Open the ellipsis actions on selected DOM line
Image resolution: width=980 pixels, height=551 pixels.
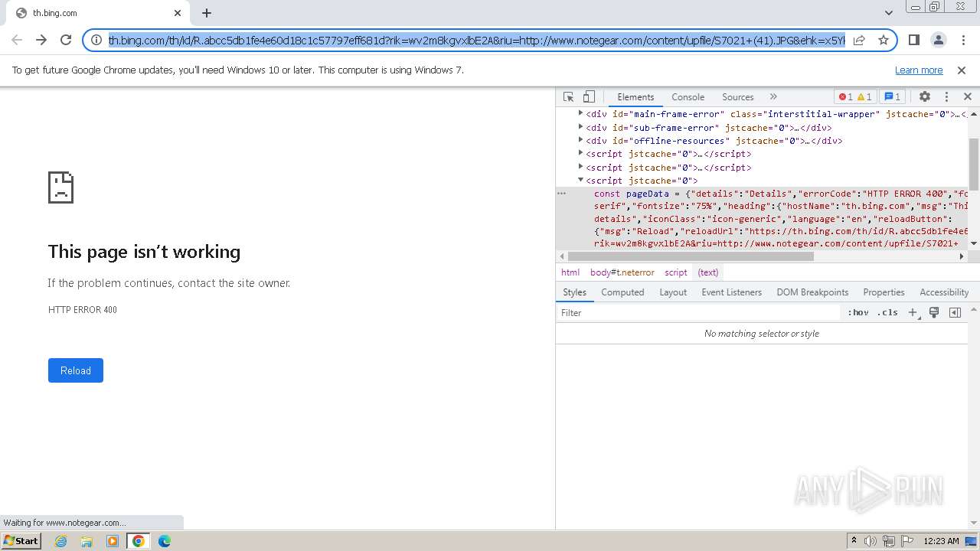pos(561,194)
